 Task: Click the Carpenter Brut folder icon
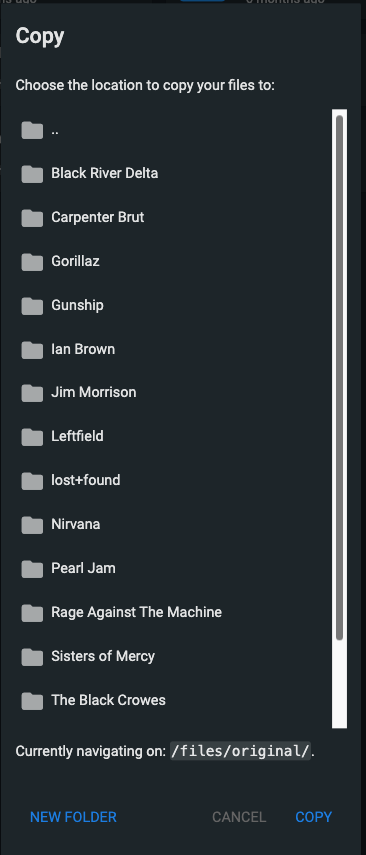point(32,218)
